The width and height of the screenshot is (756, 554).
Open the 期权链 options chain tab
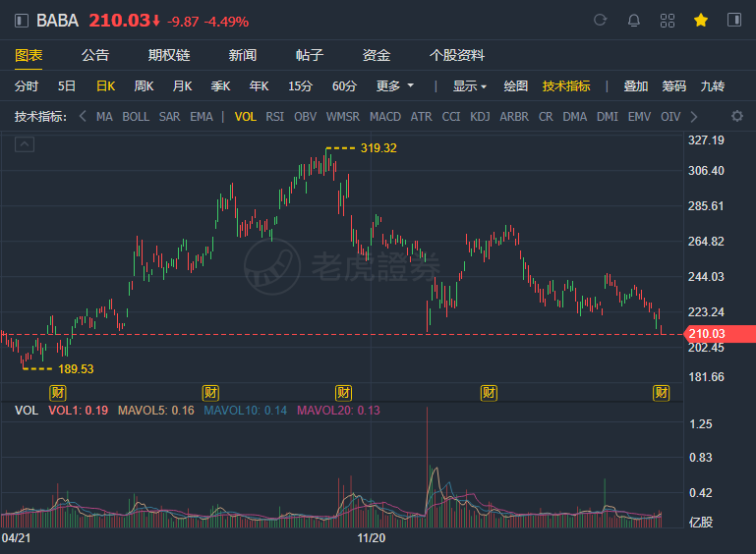pos(169,55)
